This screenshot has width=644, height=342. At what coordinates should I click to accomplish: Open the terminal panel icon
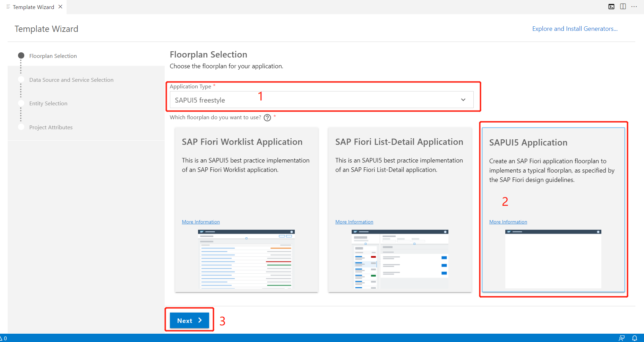click(x=611, y=7)
